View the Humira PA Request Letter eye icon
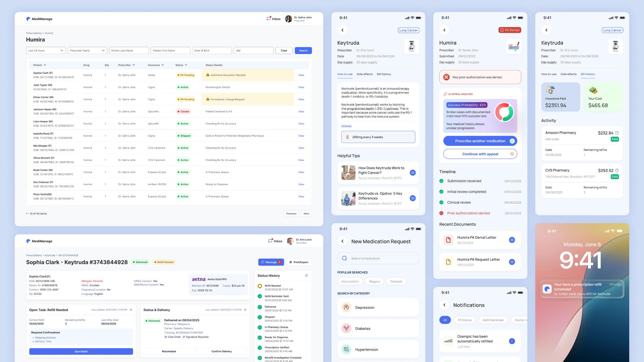The height and width of the screenshot is (362, 644). (x=512, y=262)
